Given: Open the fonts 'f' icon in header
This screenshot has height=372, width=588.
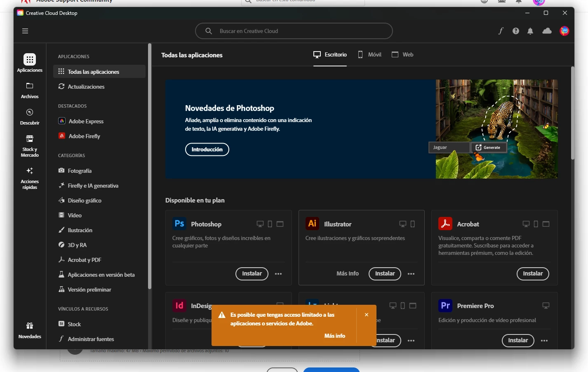Looking at the screenshot, I should click(501, 31).
